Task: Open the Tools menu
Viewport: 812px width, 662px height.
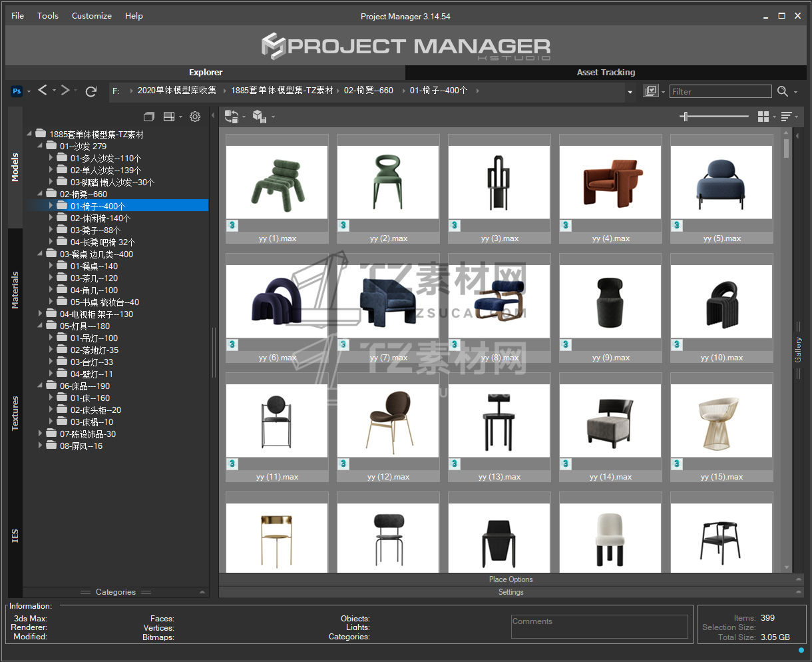Action: tap(48, 15)
